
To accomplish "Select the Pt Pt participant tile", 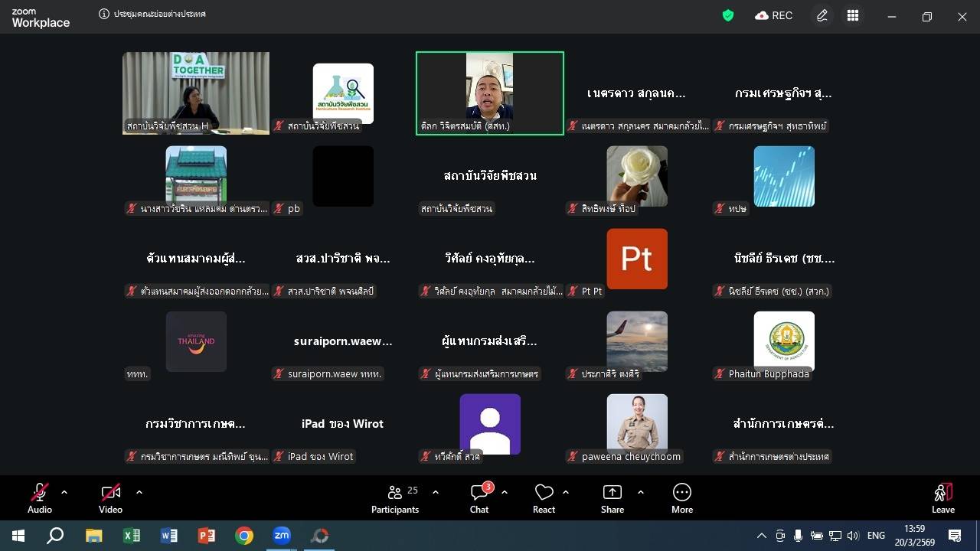I will (x=636, y=259).
